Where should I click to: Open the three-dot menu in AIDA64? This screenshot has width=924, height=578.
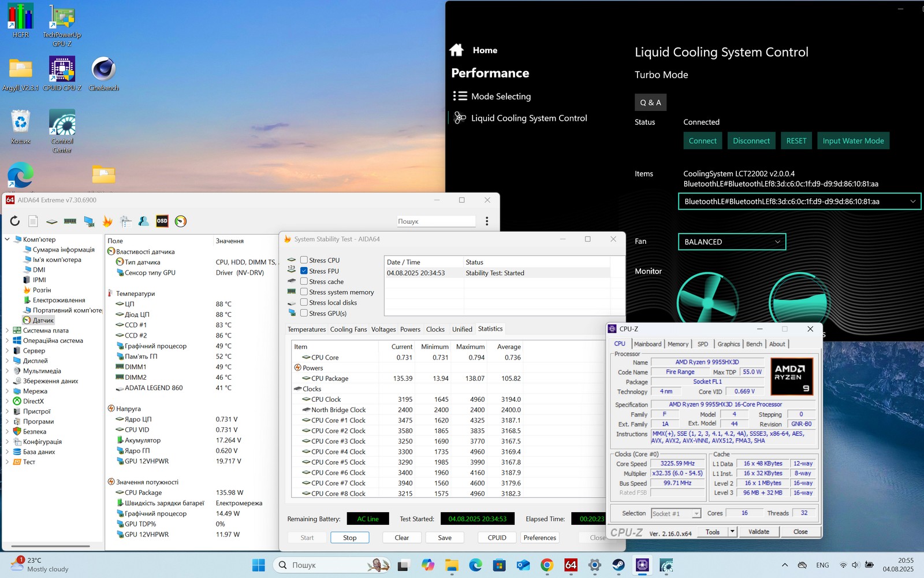click(x=487, y=221)
